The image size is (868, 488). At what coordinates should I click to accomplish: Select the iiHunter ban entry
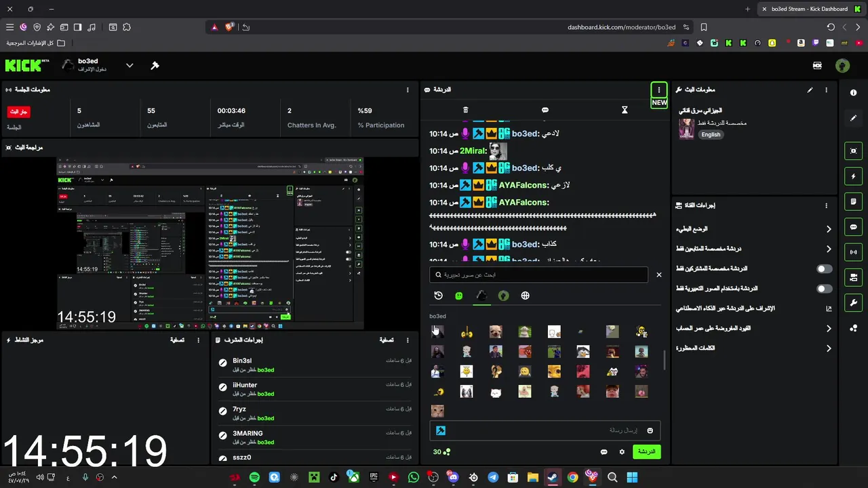click(x=313, y=389)
